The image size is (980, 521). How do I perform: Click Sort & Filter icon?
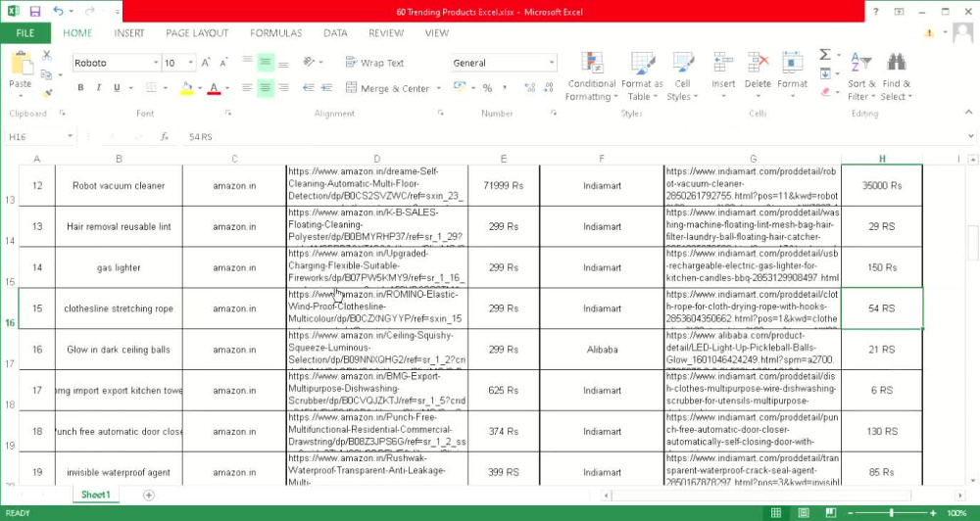point(861,63)
